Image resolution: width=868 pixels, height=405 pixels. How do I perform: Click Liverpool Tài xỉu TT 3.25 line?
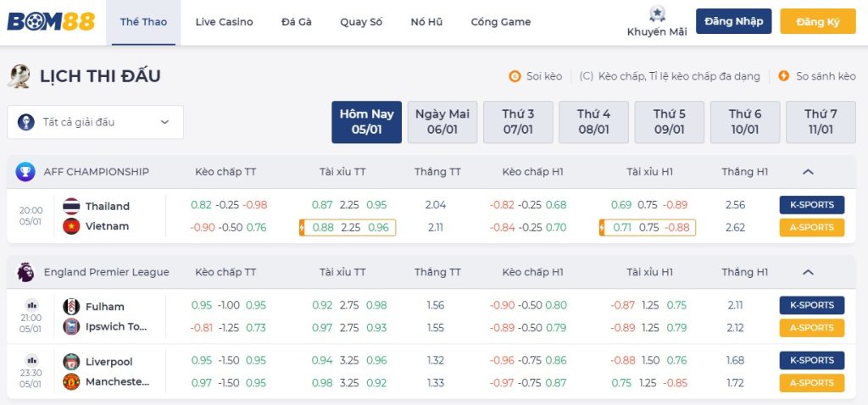pos(349,360)
